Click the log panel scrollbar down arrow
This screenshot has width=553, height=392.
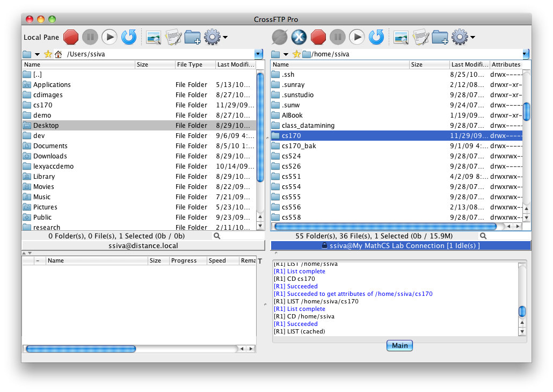coord(522,332)
